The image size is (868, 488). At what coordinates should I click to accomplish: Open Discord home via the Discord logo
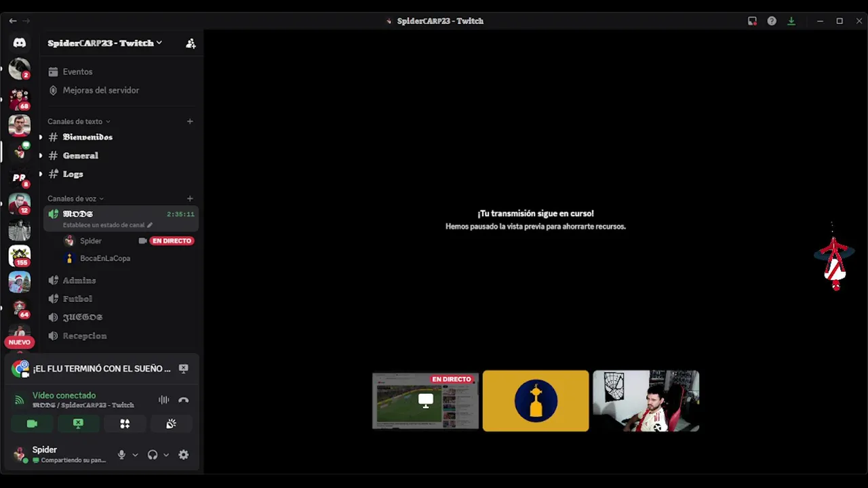click(20, 43)
